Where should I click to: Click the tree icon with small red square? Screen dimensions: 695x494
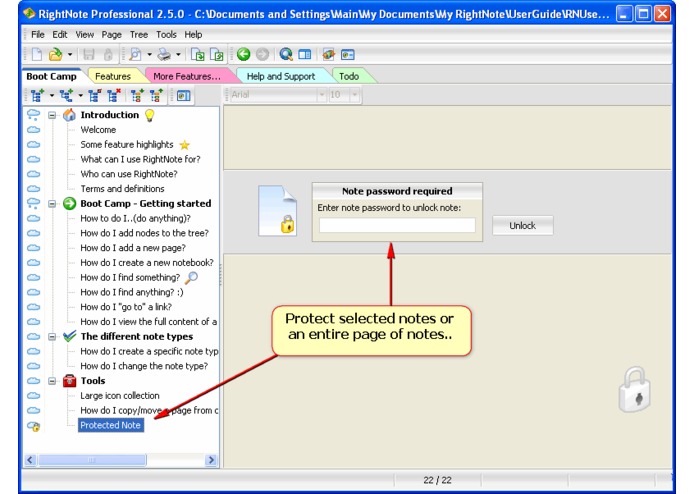click(x=94, y=95)
